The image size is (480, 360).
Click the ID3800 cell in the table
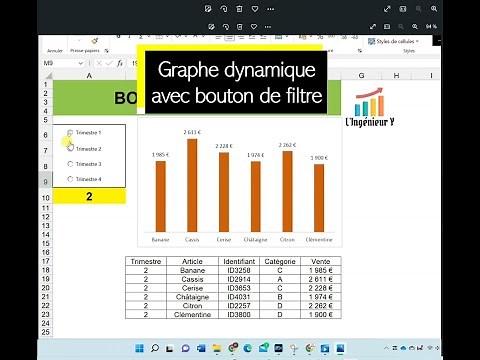[x=239, y=314]
